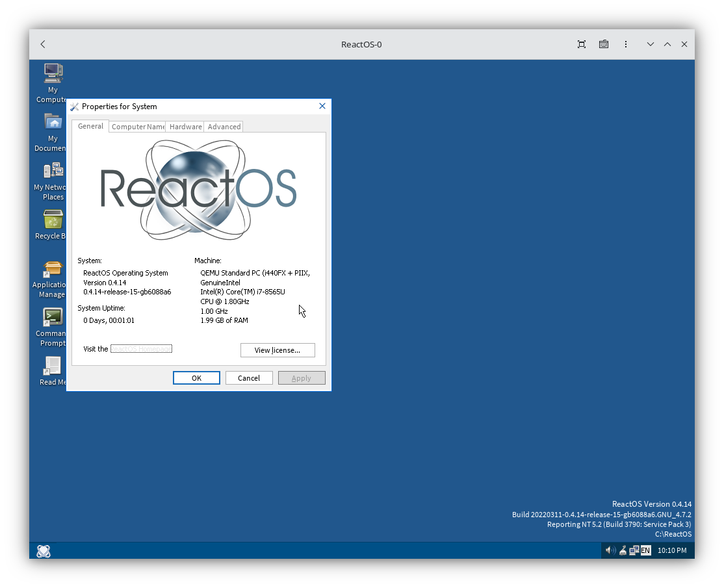The image size is (724, 588).
Task: Click the 10:10 PM taskbar clock
Action: 672,550
